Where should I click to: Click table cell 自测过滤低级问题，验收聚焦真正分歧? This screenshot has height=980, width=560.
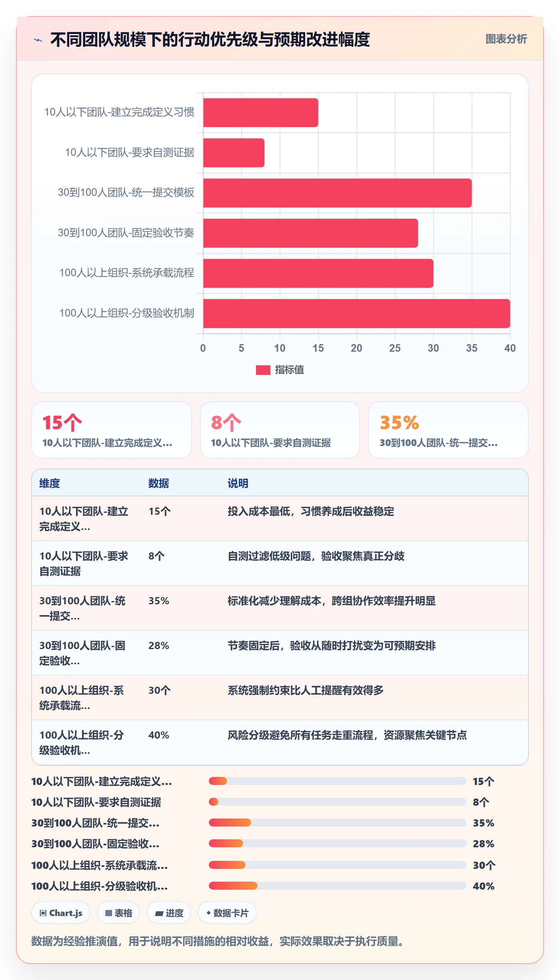316,556
